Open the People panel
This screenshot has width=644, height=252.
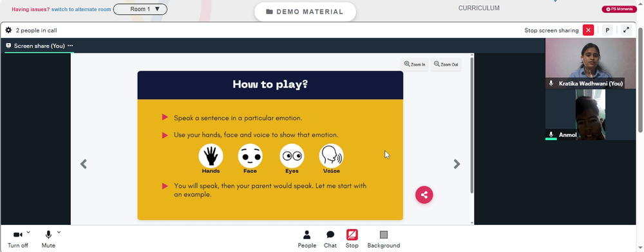click(x=307, y=239)
